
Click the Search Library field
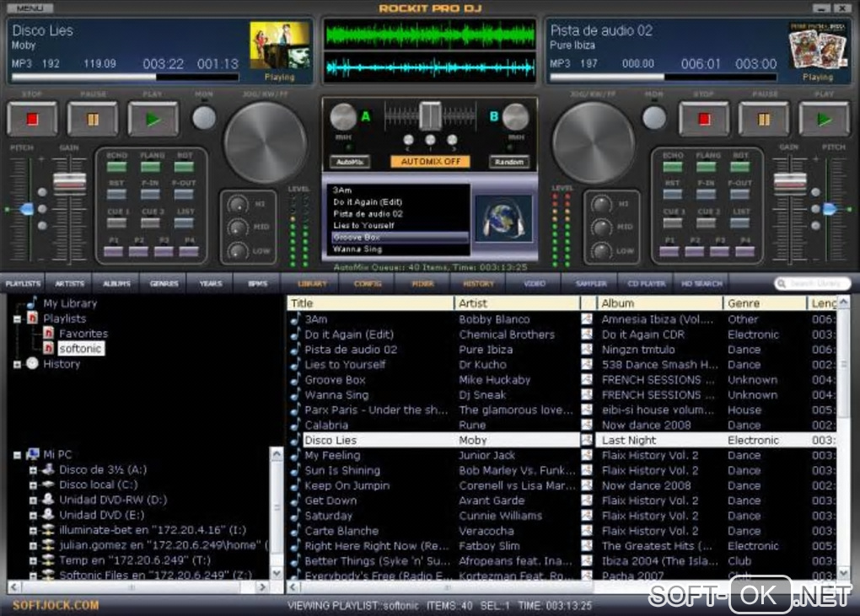pyautogui.click(x=813, y=283)
